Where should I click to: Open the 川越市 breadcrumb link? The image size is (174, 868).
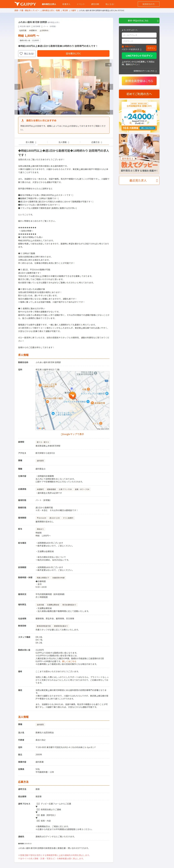tap(73, 10)
